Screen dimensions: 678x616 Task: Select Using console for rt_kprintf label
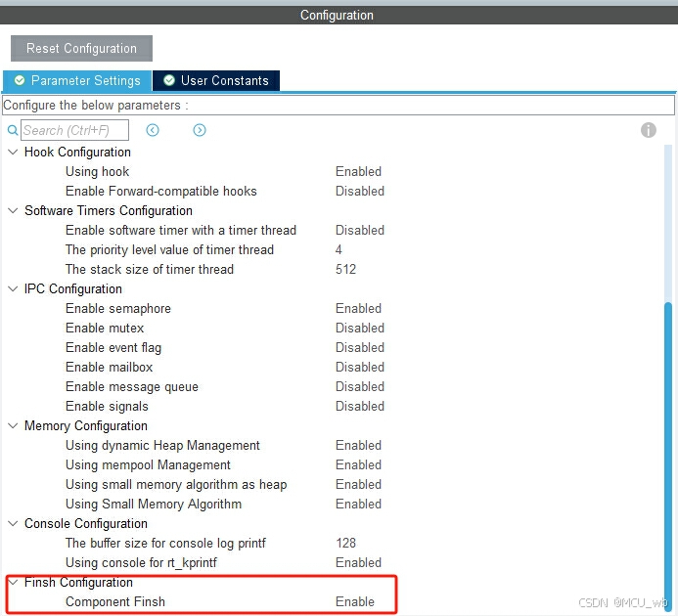tap(141, 562)
